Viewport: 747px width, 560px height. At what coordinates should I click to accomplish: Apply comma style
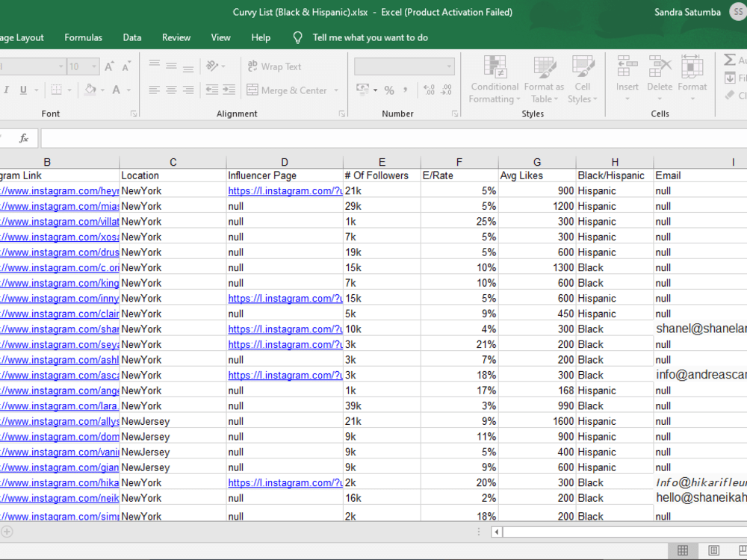pyautogui.click(x=406, y=90)
